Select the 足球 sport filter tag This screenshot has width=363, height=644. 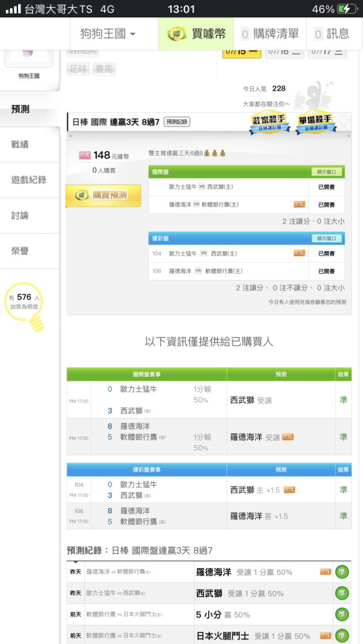point(78,69)
